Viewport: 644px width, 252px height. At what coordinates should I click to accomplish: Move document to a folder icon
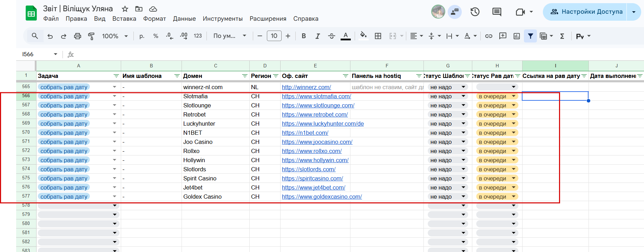(139, 9)
